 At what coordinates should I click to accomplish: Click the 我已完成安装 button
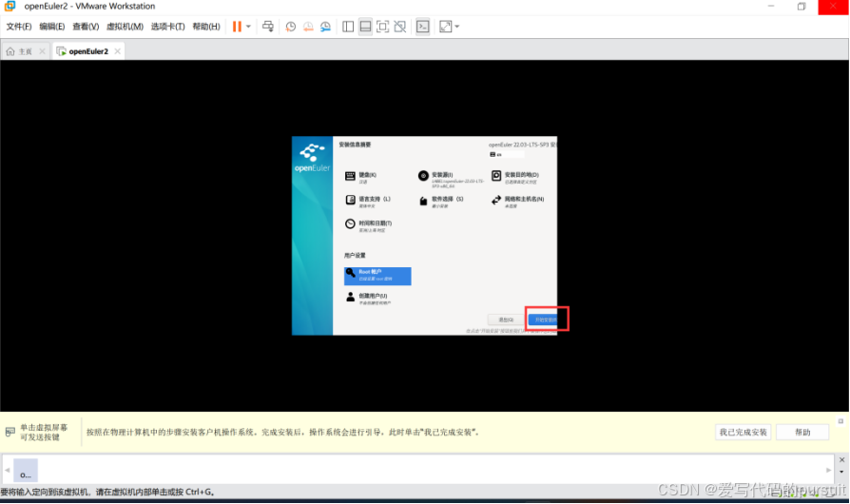(743, 432)
